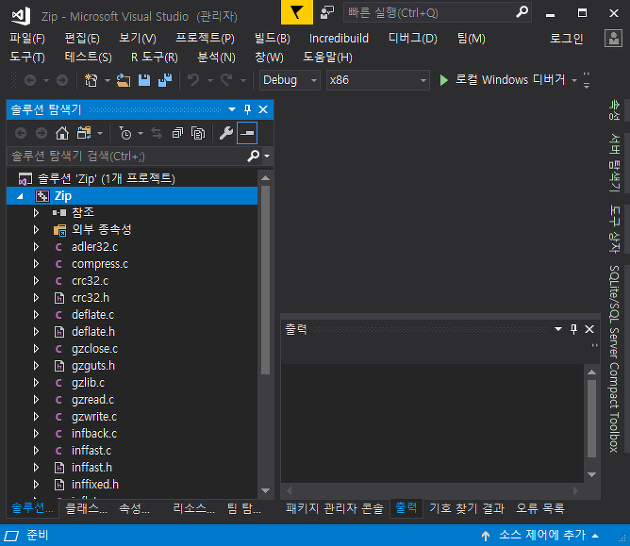Switch to the 클래스 view tab
Image resolution: width=630 pixels, height=546 pixels.
pyautogui.click(x=86, y=509)
